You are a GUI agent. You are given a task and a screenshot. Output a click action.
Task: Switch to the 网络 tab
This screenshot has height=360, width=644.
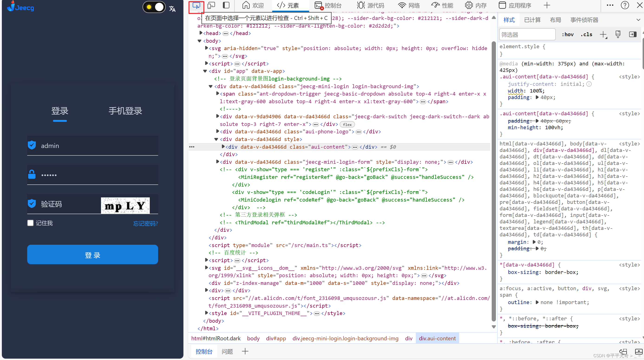(x=409, y=6)
